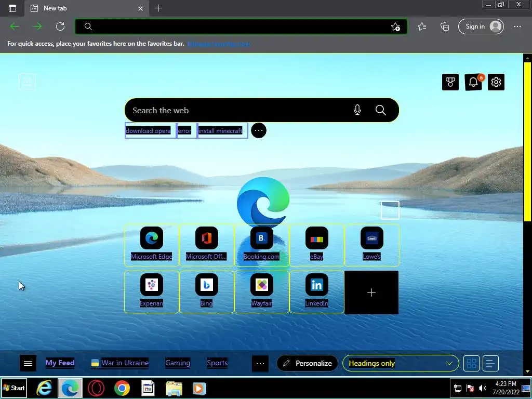Switch to Sports feed tab
532x399 pixels.
tap(217, 363)
